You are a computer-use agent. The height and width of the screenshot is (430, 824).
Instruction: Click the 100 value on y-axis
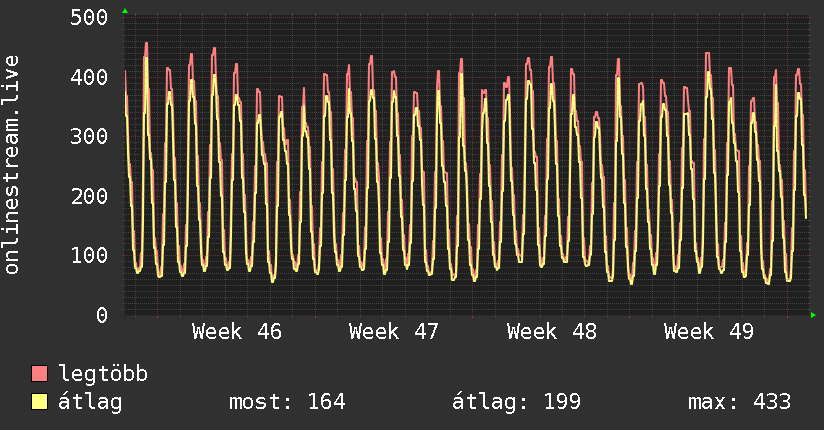point(90,255)
